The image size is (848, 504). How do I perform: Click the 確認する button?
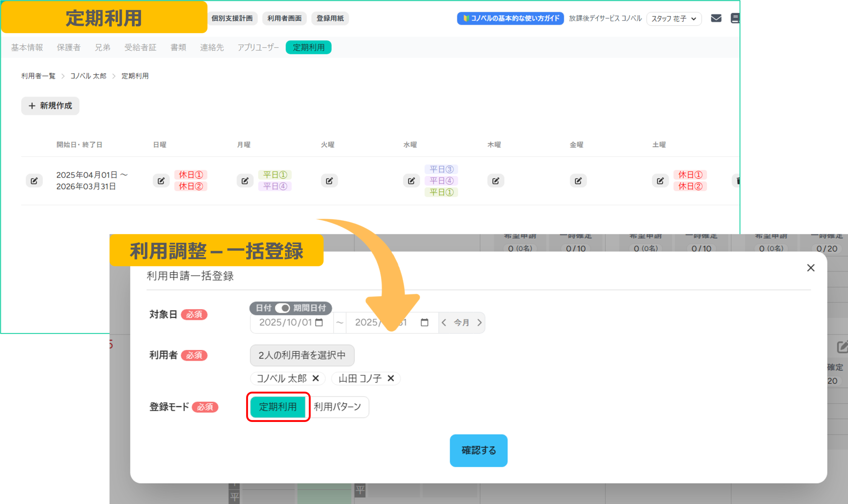coord(478,450)
